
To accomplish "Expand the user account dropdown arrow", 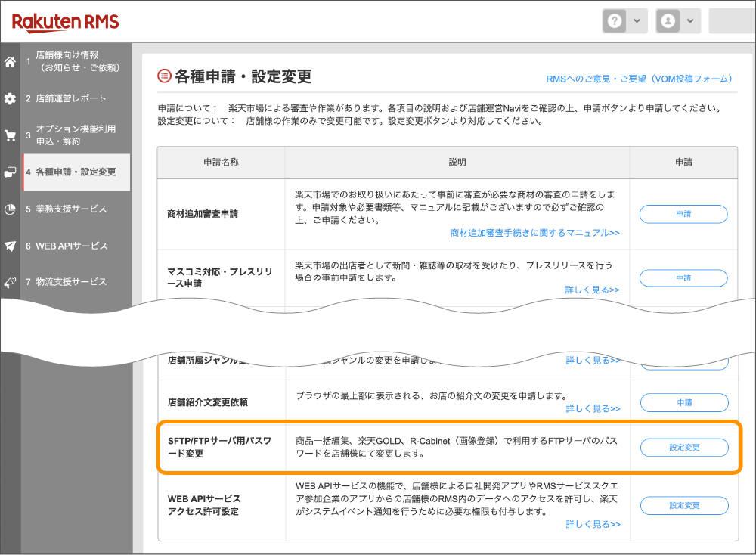I will (689, 22).
